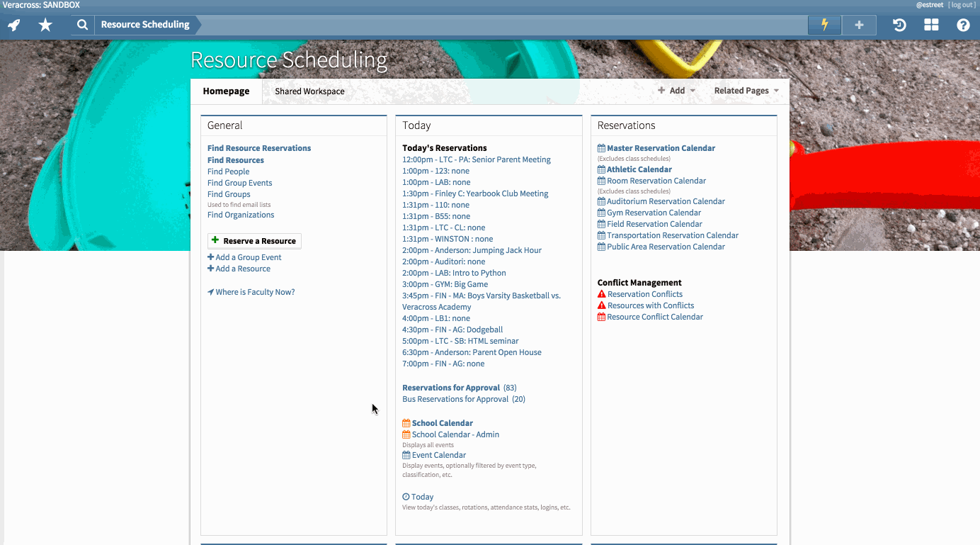Viewport: 980px width, 545px height.
Task: Click the Resource Scheduling breadcrumb
Action: [145, 24]
